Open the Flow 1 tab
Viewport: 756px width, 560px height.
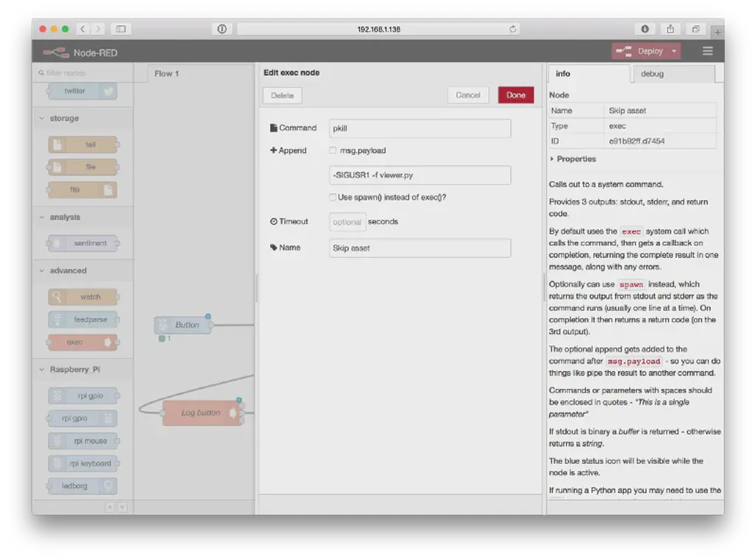167,74
